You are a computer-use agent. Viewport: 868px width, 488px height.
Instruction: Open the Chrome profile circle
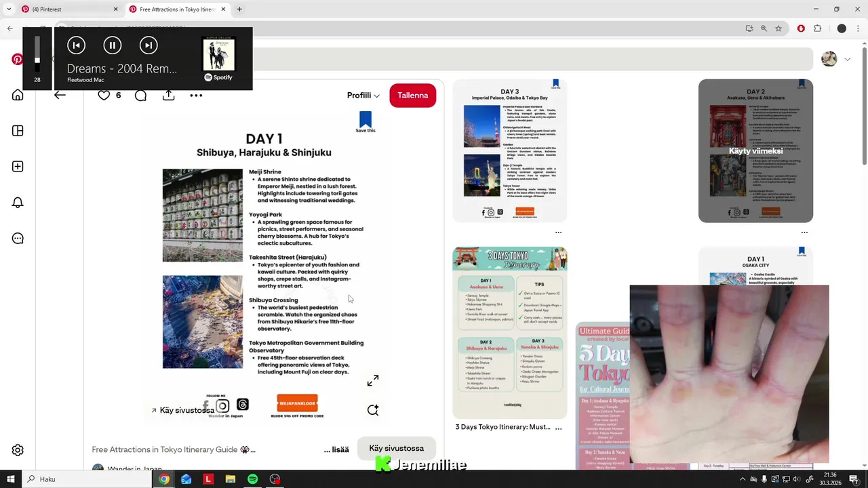point(842,28)
